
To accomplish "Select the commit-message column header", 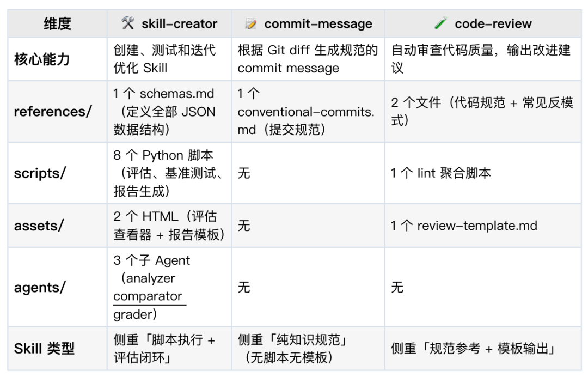I will pos(308,23).
